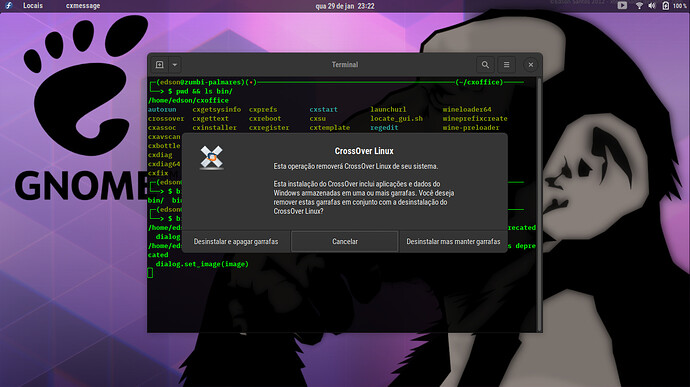690x387 pixels.
Task: Click the 100% battery percentage label
Action: tap(680, 6)
